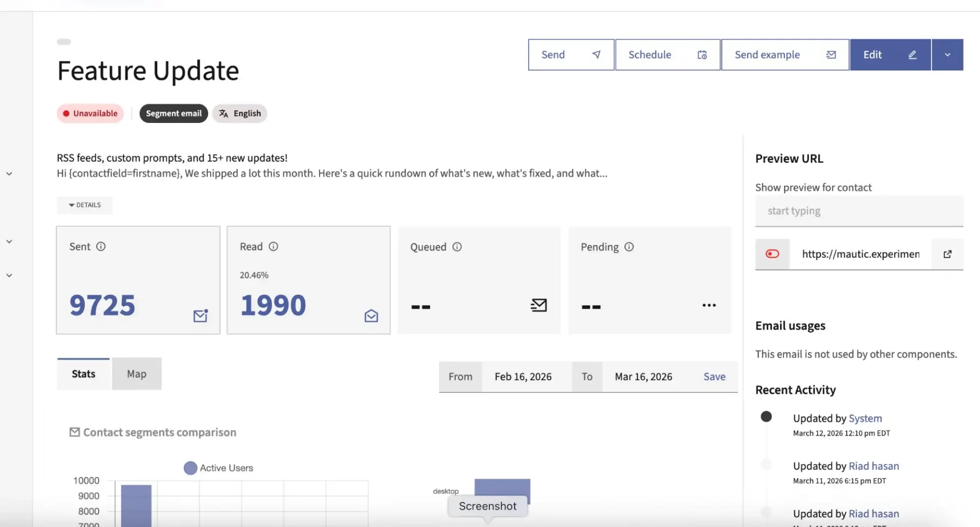Screen dimensions: 980x527
Task: Open the info icon next to Sent
Action: (x=101, y=246)
